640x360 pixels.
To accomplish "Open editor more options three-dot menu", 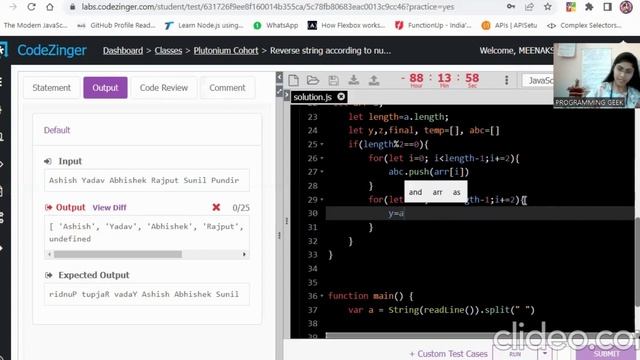I will coord(507,80).
